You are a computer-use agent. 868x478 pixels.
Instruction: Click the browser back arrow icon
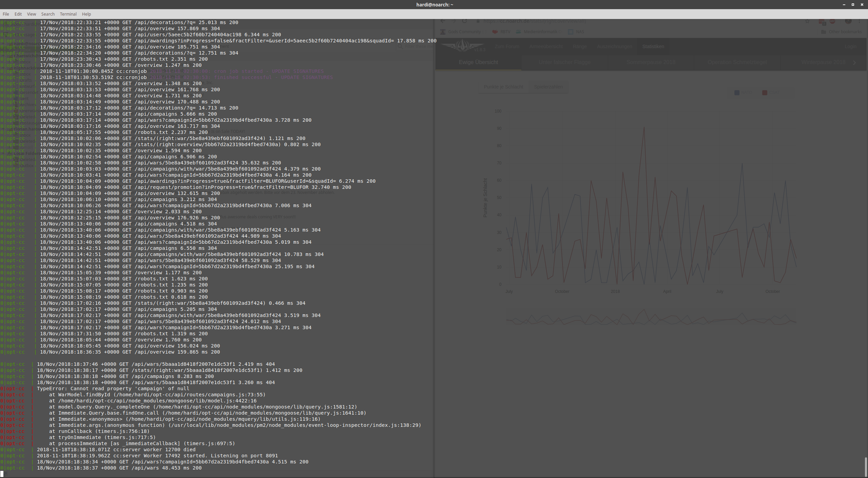pyautogui.click(x=443, y=21)
